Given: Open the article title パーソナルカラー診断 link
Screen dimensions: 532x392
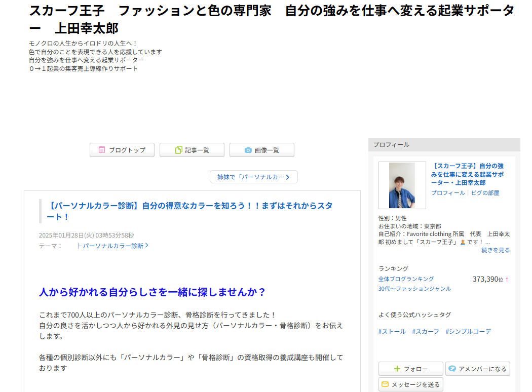Looking at the screenshot, I should 191,211.
